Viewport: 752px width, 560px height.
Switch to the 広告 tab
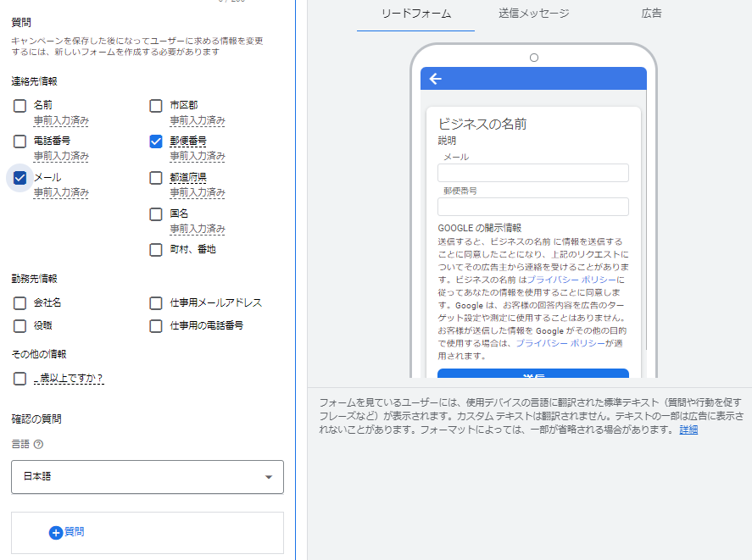click(651, 14)
